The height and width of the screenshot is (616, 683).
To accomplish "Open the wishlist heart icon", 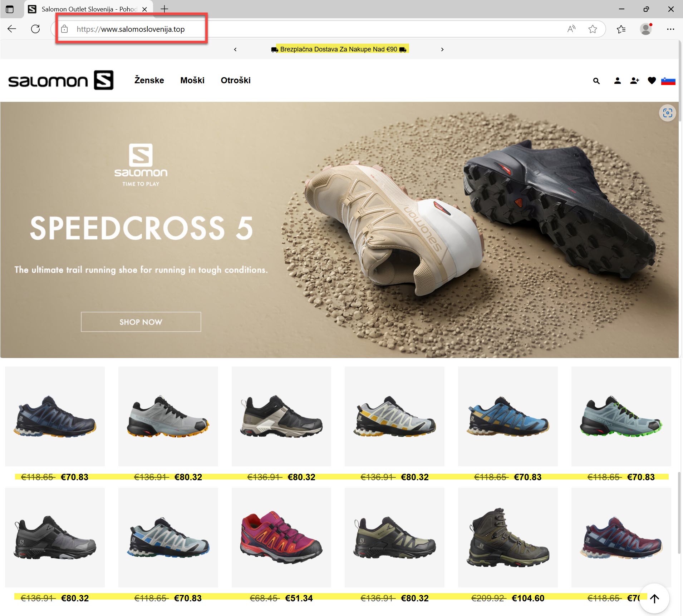I will coord(652,81).
